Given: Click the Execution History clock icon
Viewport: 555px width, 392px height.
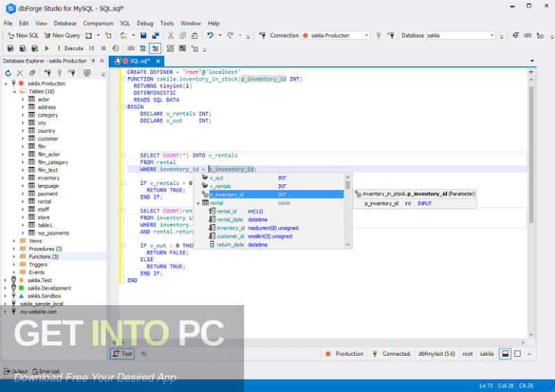Looking at the screenshot, I should (115, 48).
